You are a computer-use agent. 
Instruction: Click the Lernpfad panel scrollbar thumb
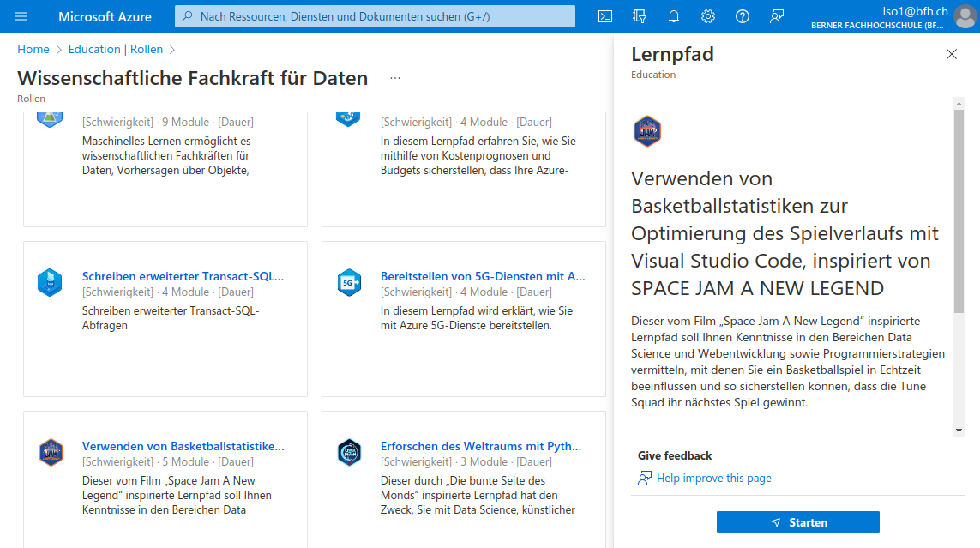(x=959, y=211)
